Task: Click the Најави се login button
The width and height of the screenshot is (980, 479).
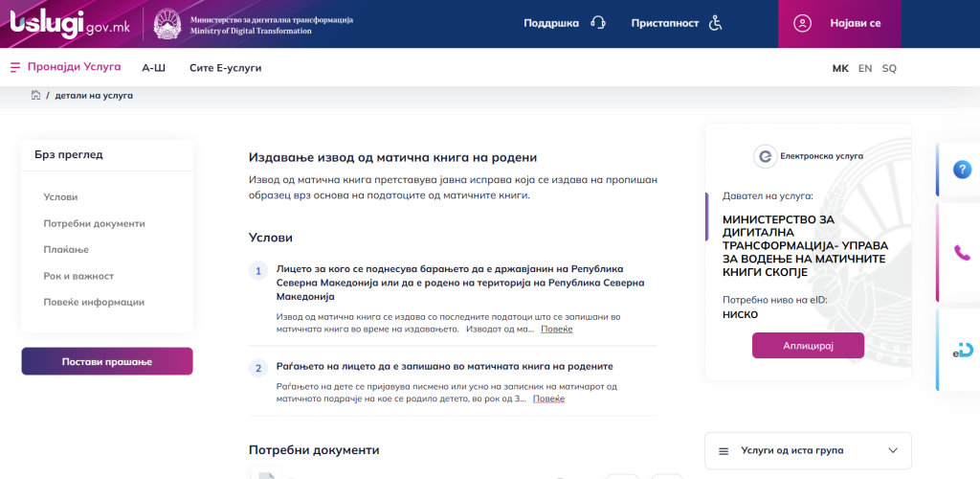Action: tap(839, 24)
